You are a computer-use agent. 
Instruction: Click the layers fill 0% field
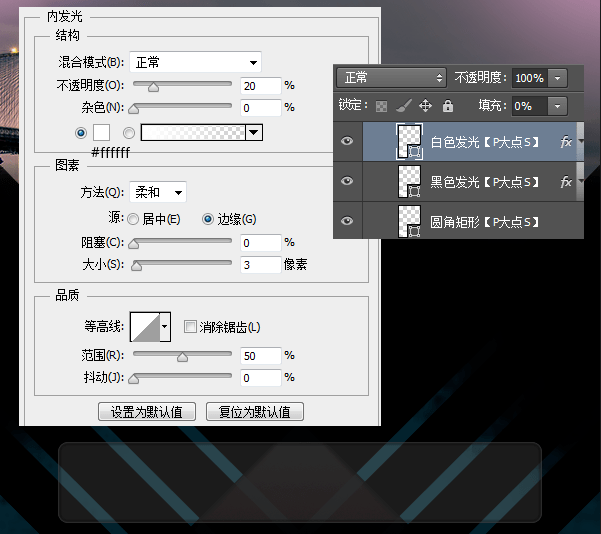pyautogui.click(x=530, y=106)
